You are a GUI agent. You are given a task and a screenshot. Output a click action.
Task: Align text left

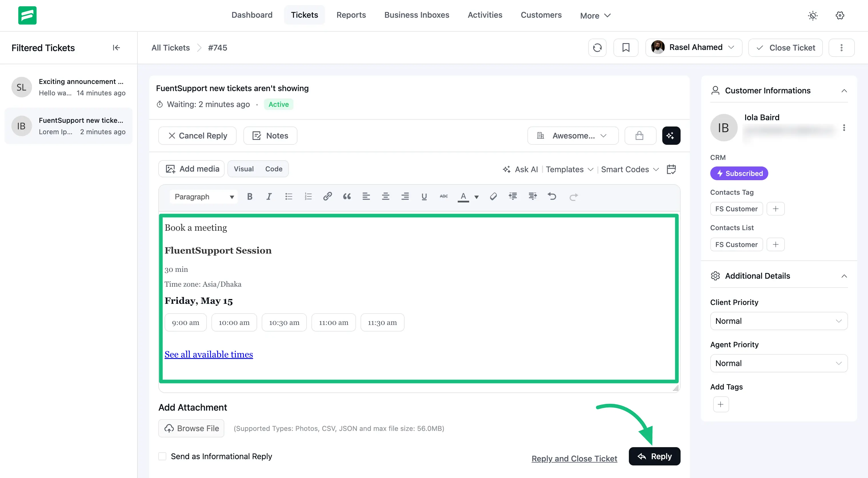(x=366, y=196)
